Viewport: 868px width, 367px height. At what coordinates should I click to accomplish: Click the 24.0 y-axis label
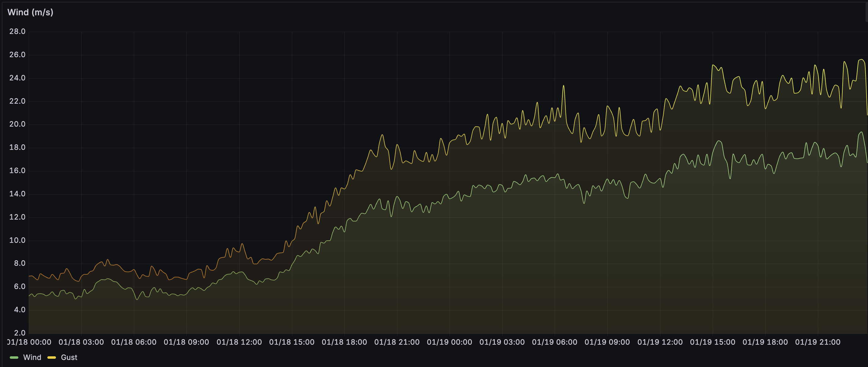[17, 78]
